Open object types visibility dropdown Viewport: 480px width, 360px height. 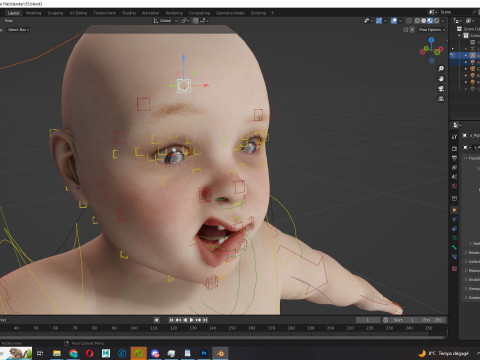point(368,21)
